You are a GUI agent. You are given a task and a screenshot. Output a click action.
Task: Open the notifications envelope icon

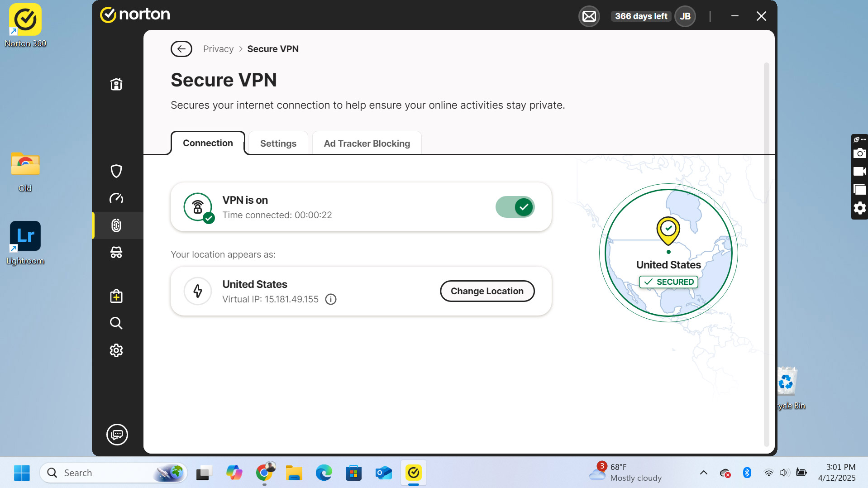tap(589, 17)
